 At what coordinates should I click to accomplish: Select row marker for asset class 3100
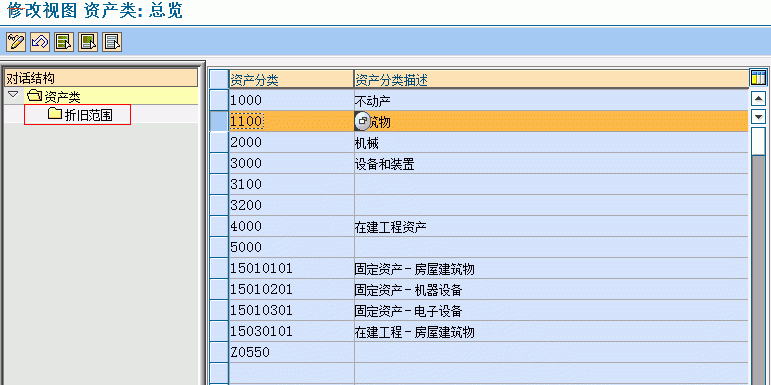click(219, 184)
